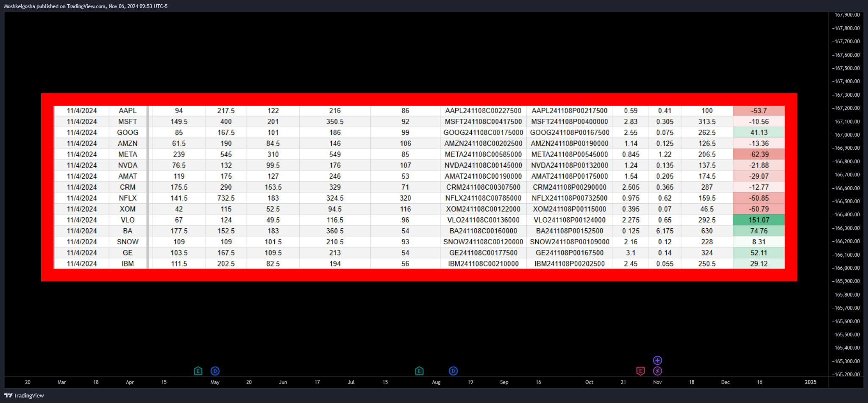Click option symbol GOOG241108C00175000
Viewport: 868px width, 403px height.
click(x=483, y=133)
